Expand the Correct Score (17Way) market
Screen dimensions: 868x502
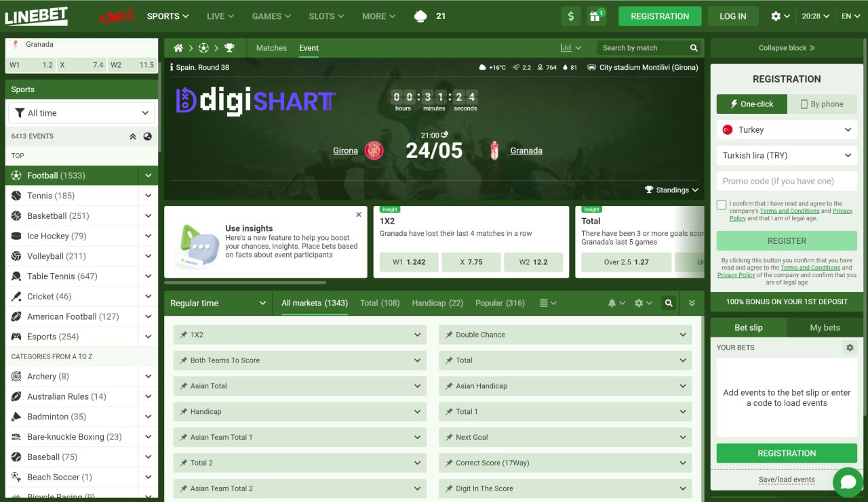tap(566, 463)
